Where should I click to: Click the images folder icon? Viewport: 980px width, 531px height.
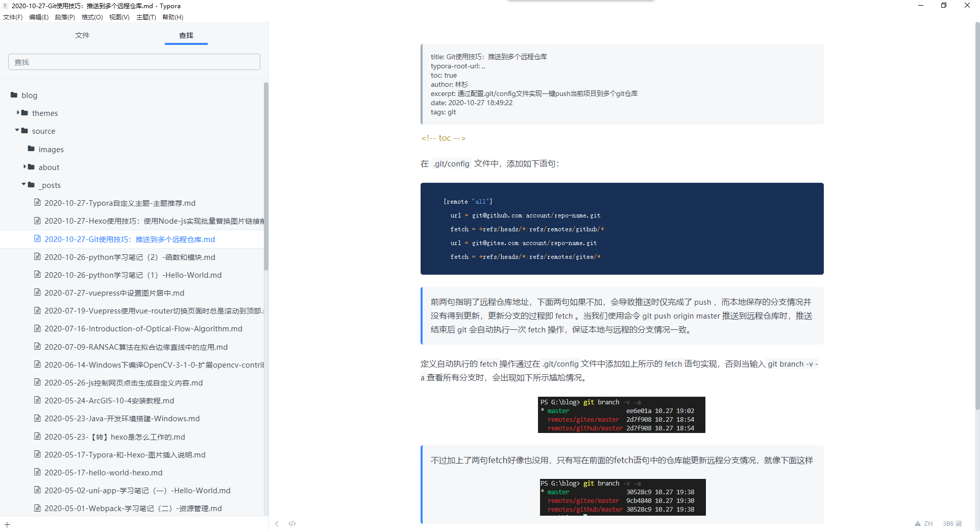pos(31,149)
